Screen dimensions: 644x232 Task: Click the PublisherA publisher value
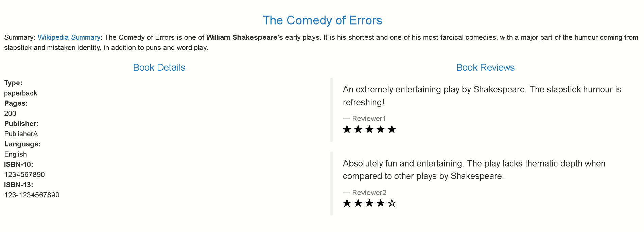pyautogui.click(x=21, y=134)
